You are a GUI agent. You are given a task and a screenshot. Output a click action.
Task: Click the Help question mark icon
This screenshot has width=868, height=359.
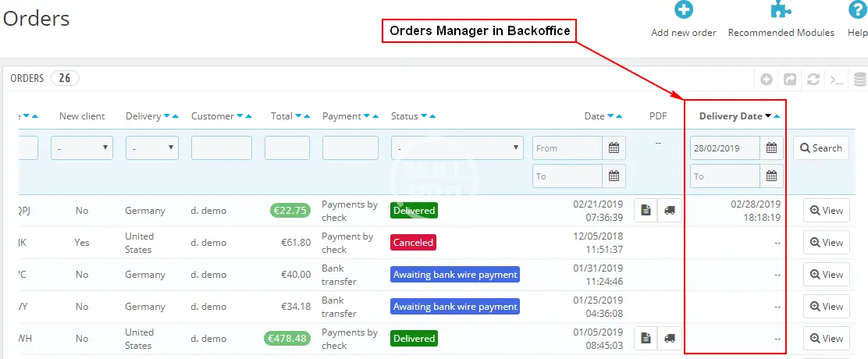click(857, 10)
